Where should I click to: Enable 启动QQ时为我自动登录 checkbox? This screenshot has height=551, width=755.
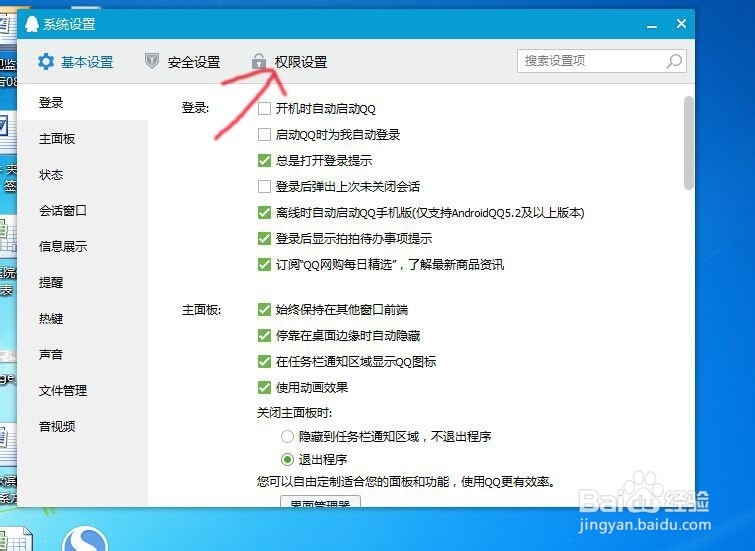click(x=264, y=134)
